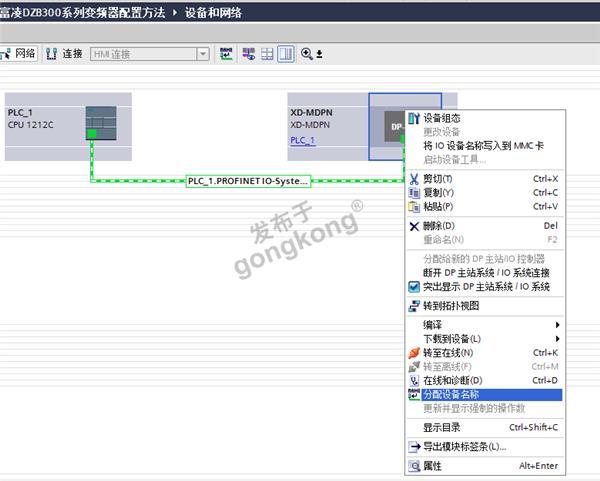Click the connections icon left of 连接
The image size is (600, 481).
(x=51, y=54)
